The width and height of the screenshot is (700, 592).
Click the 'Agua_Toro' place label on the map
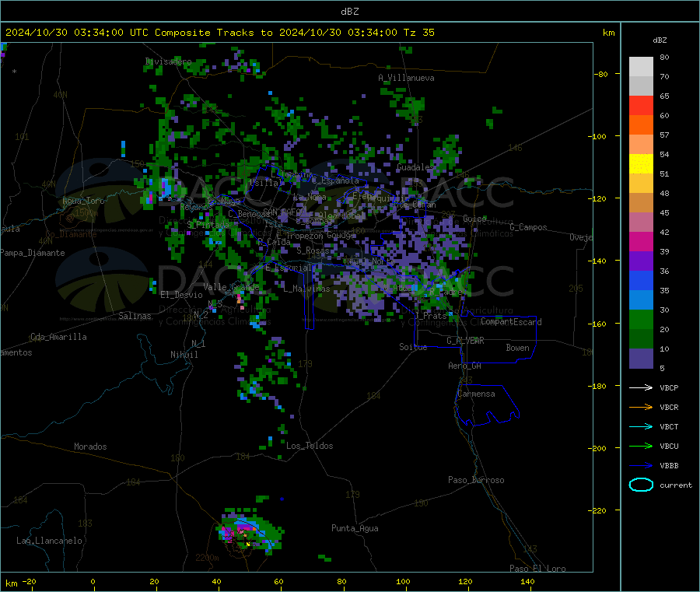(x=83, y=201)
